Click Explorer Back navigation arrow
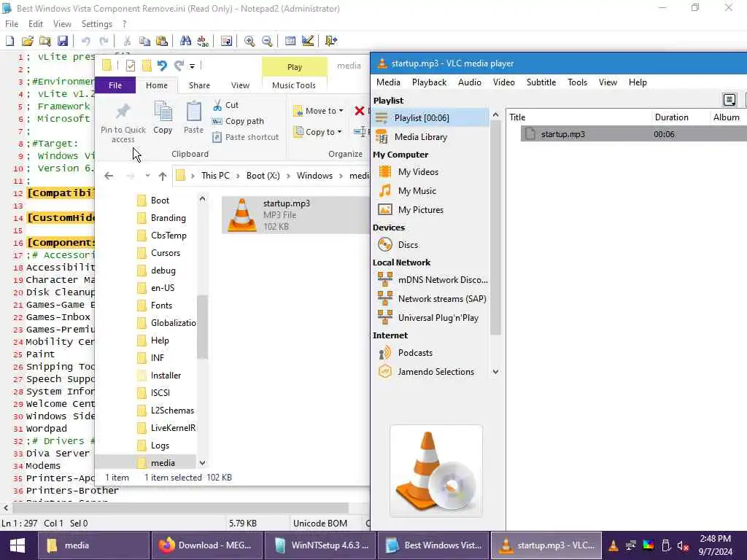 pos(109,176)
